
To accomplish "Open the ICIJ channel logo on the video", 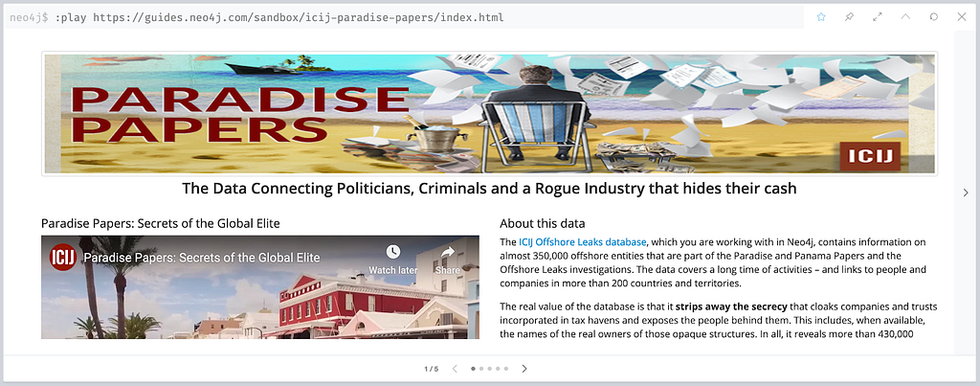I will [63, 257].
